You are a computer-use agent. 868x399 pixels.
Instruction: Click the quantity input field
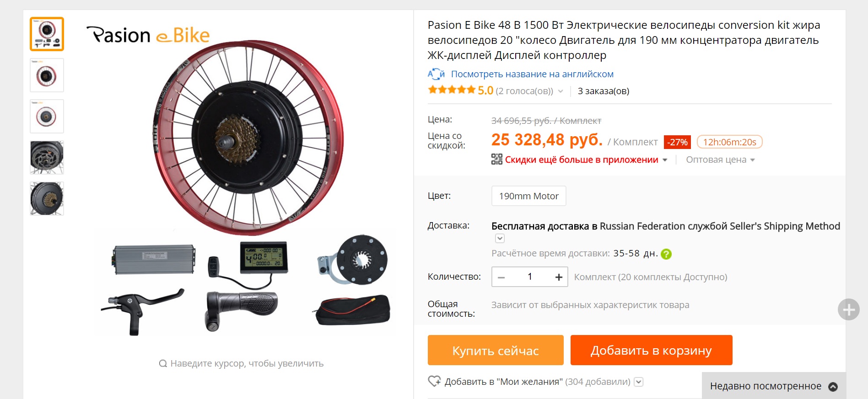pos(530,277)
